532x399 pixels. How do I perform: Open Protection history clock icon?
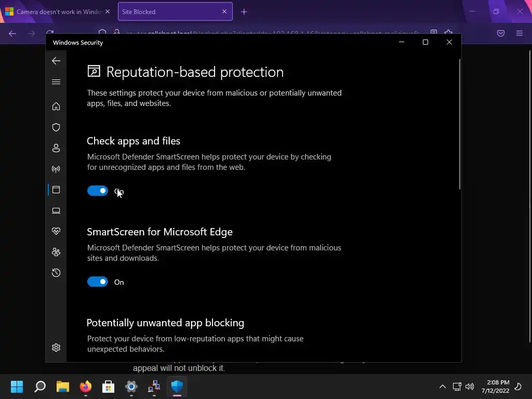click(56, 273)
